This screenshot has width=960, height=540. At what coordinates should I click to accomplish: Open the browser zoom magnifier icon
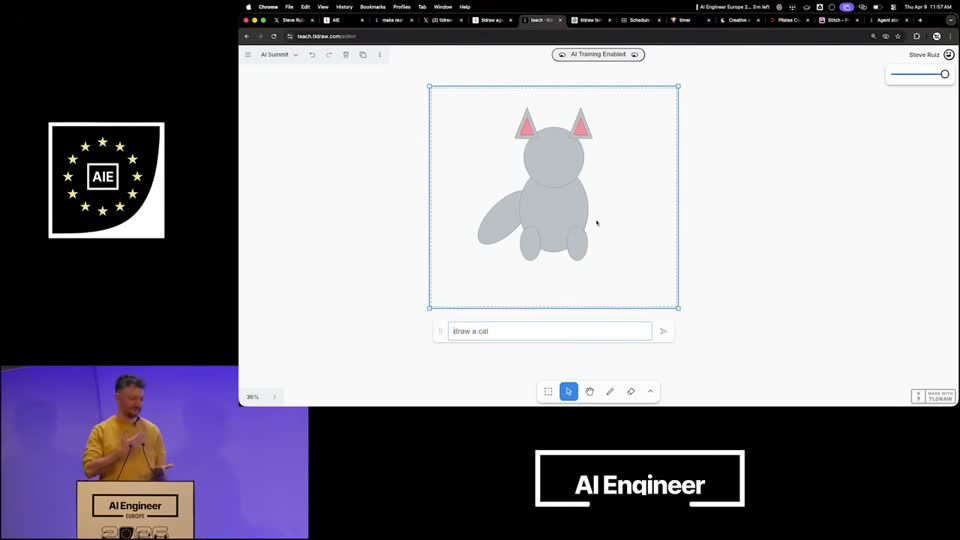click(x=874, y=36)
